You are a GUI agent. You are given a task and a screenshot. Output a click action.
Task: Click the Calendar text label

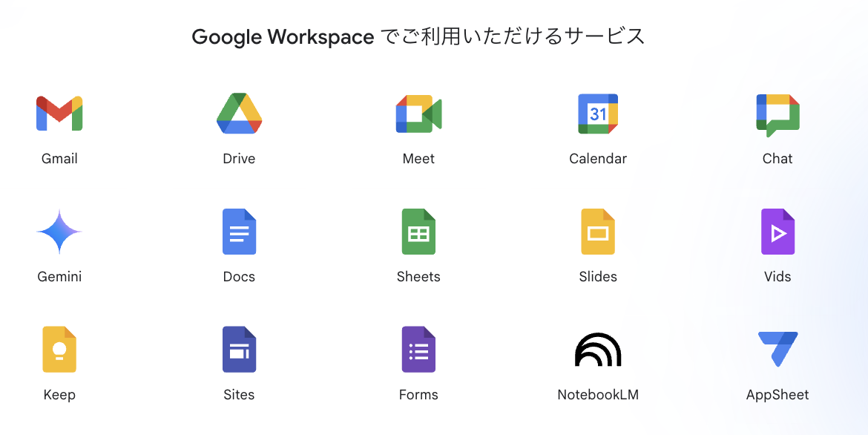598,158
